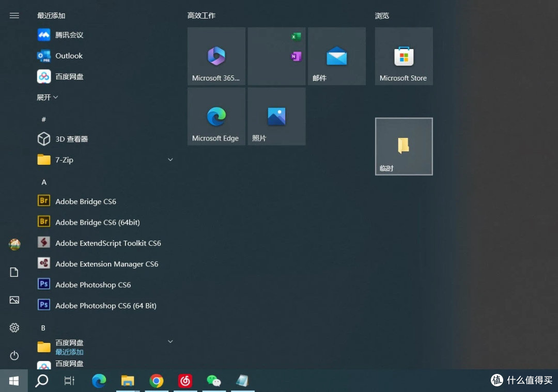Open the 7-Zip folder entry
Image resolution: width=558 pixels, height=392 pixels.
pos(105,160)
